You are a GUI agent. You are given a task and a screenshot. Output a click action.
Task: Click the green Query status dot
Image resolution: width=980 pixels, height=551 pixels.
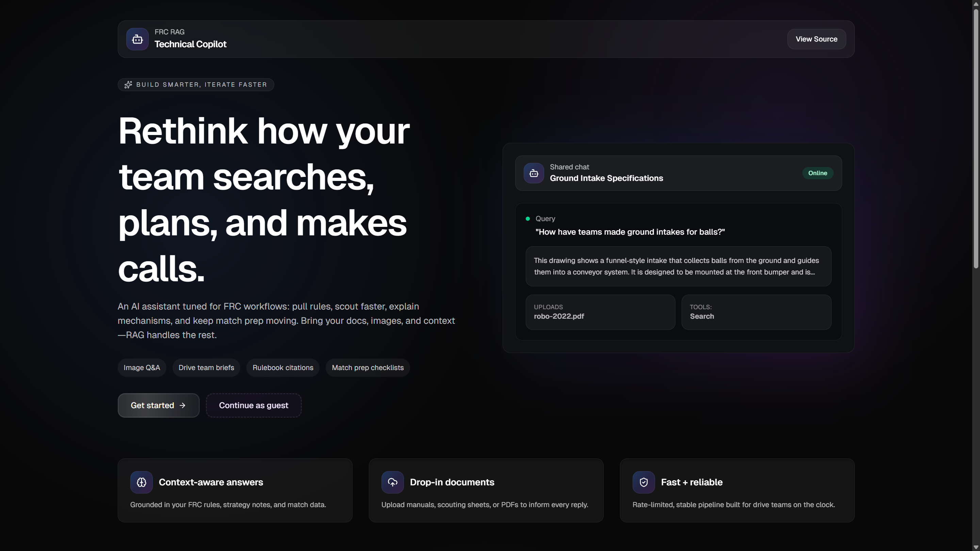(528, 219)
